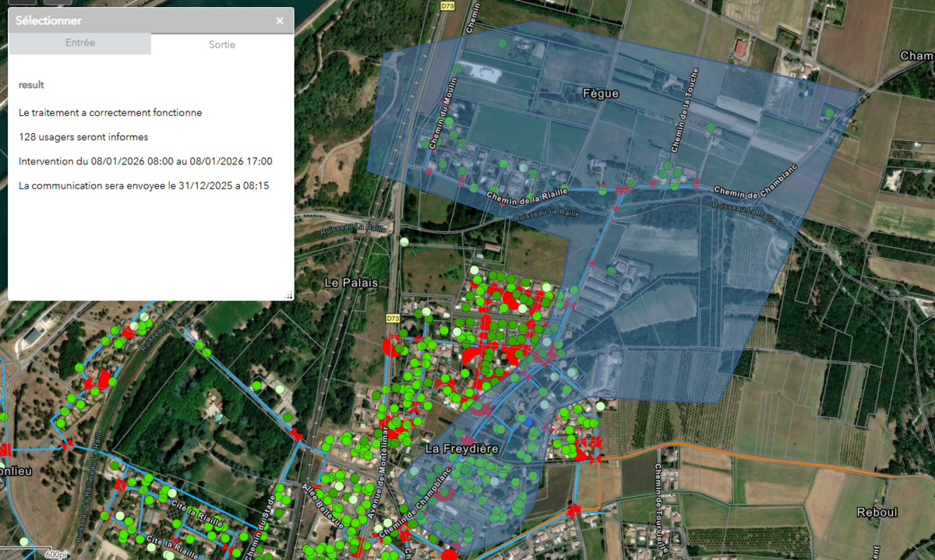Image resolution: width=935 pixels, height=560 pixels.
Task: Select the green point beside Chemin de la Touche
Action: [x=710, y=128]
